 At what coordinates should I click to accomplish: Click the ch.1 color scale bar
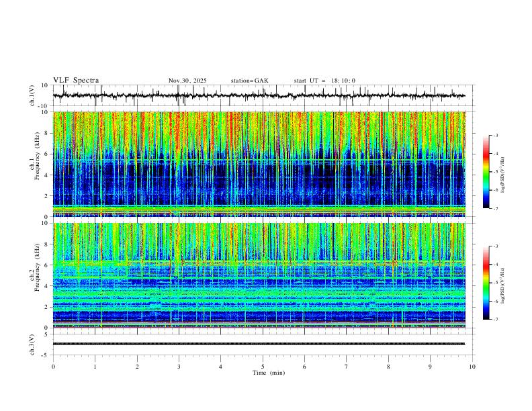(486, 172)
